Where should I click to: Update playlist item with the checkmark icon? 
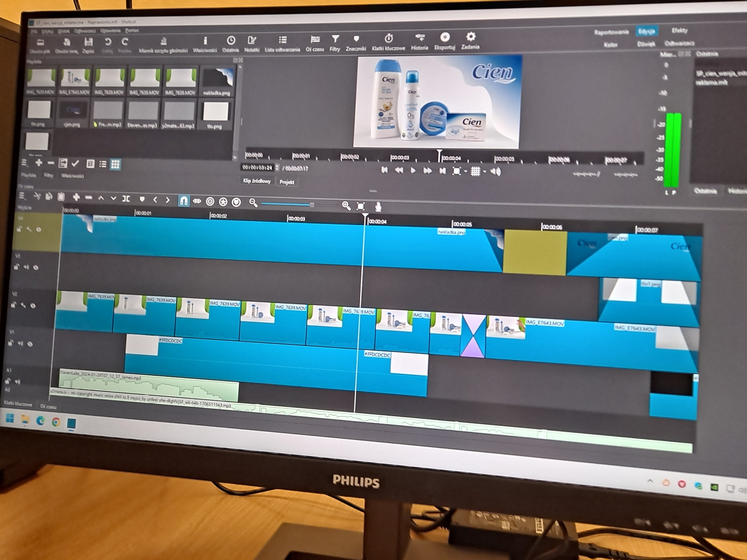point(75,163)
